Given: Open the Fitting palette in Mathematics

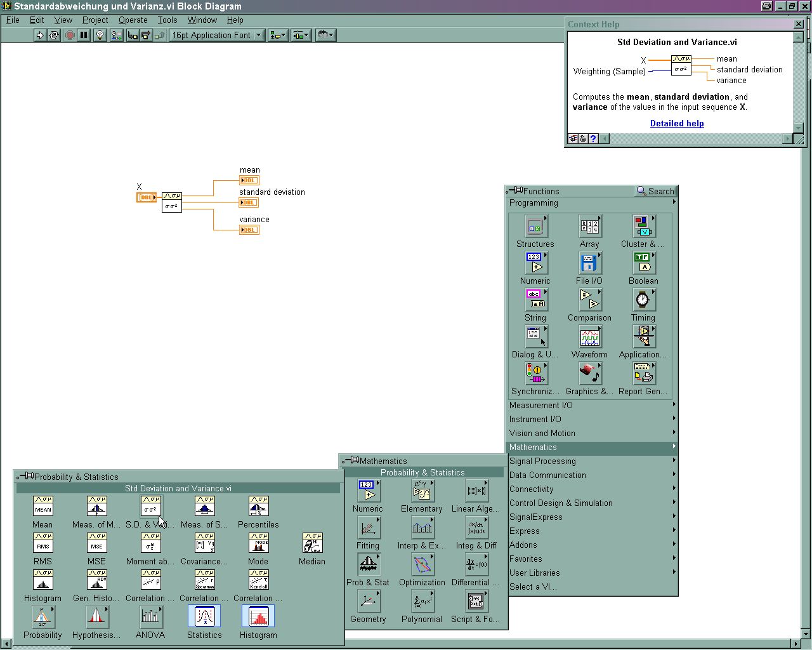Looking at the screenshot, I should point(368,527).
